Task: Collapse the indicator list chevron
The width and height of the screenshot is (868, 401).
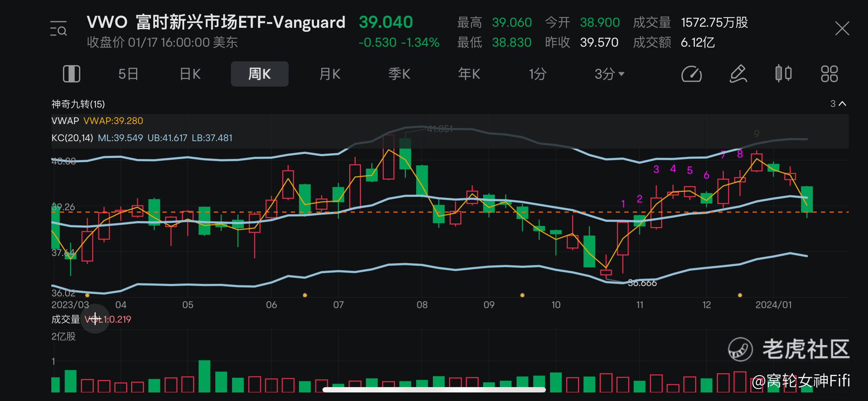Action: [842, 104]
